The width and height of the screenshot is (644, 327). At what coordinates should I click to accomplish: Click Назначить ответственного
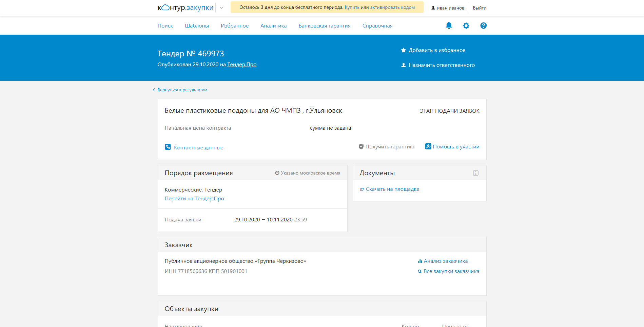coord(442,65)
